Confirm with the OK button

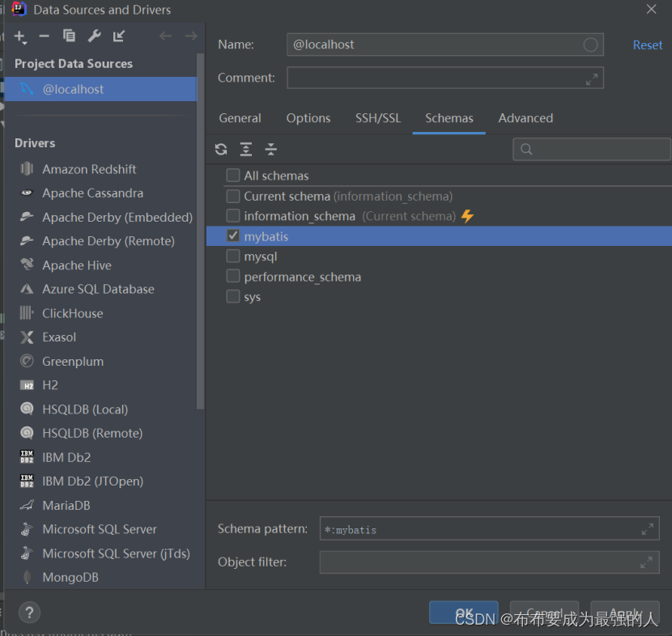[464, 613]
